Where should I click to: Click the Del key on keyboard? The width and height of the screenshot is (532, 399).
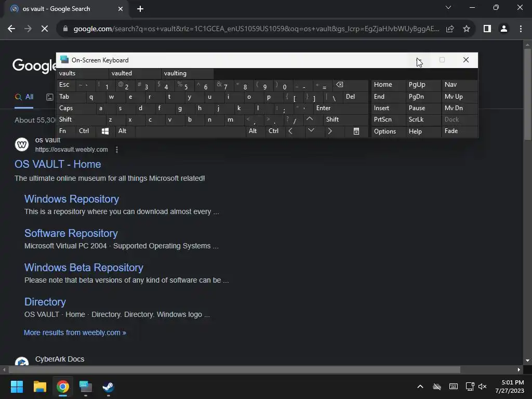point(355,97)
